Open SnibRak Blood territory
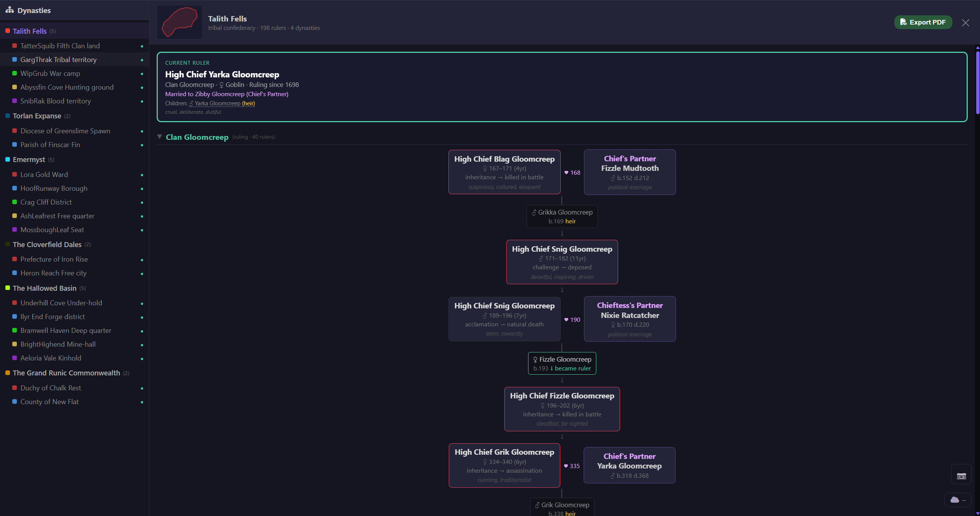 (74, 101)
